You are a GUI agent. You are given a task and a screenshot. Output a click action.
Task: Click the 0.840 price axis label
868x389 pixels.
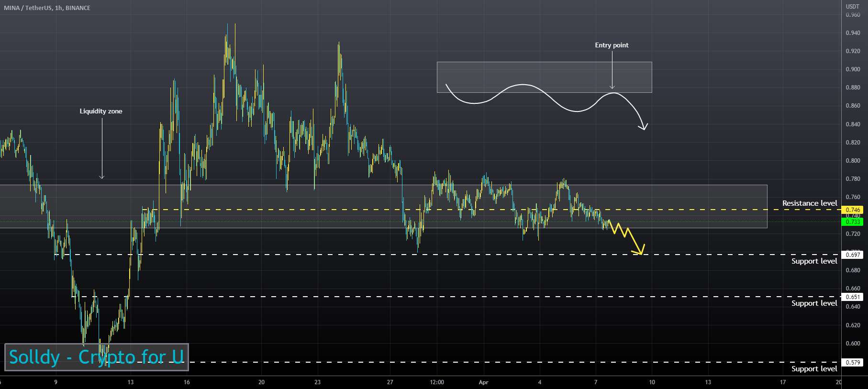853,124
